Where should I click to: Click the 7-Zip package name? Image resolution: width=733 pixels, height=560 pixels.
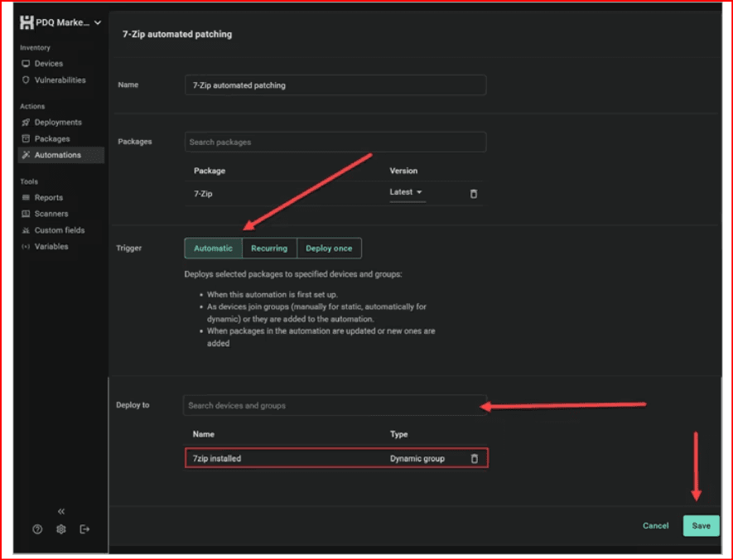(203, 194)
